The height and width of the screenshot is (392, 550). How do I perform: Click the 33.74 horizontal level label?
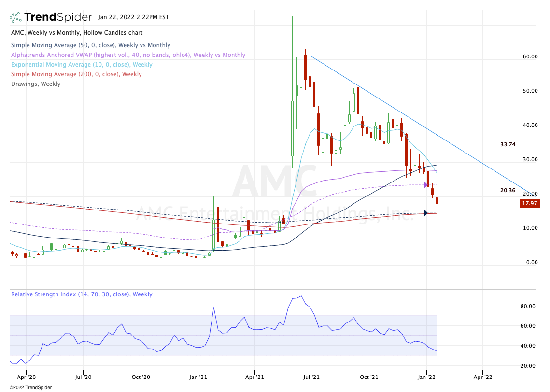(x=508, y=144)
